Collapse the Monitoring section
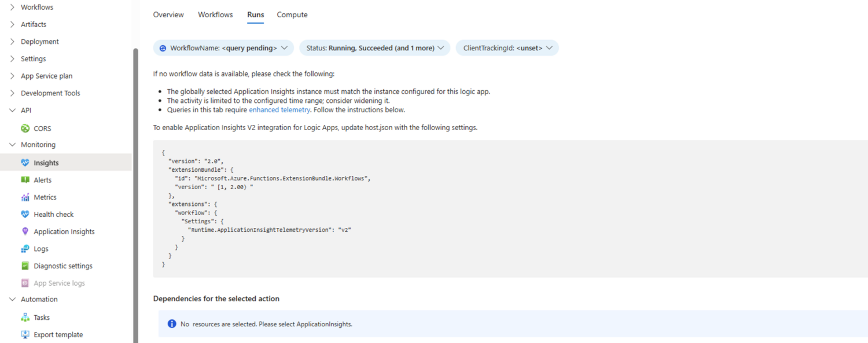The width and height of the screenshot is (868, 343). [x=13, y=145]
